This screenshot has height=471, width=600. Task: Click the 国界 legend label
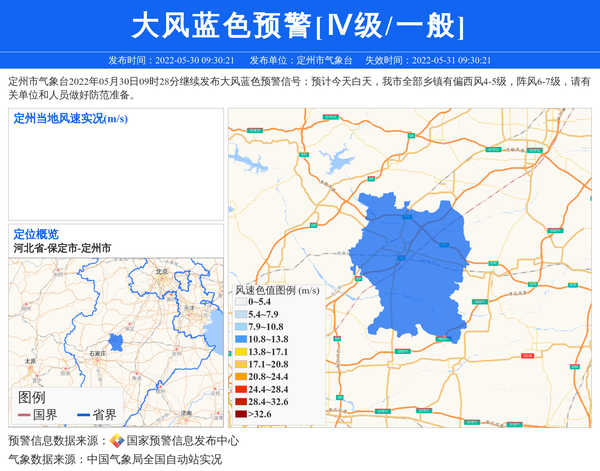(x=45, y=415)
